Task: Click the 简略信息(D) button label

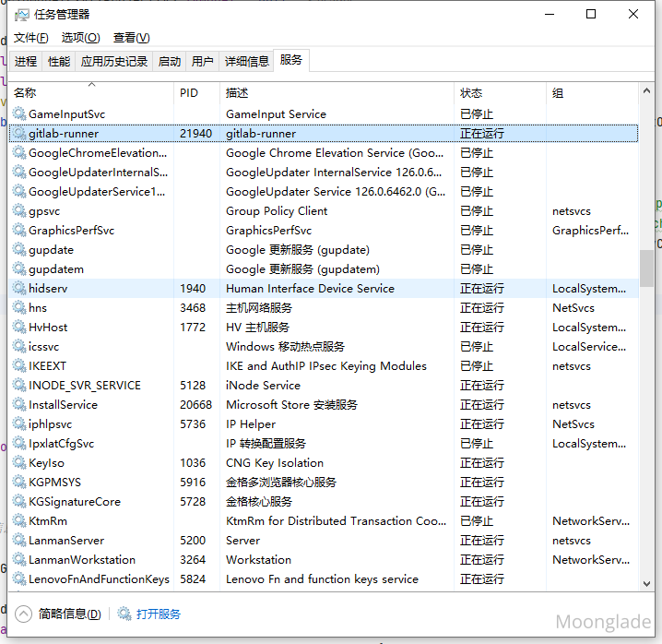Action: 69,614
